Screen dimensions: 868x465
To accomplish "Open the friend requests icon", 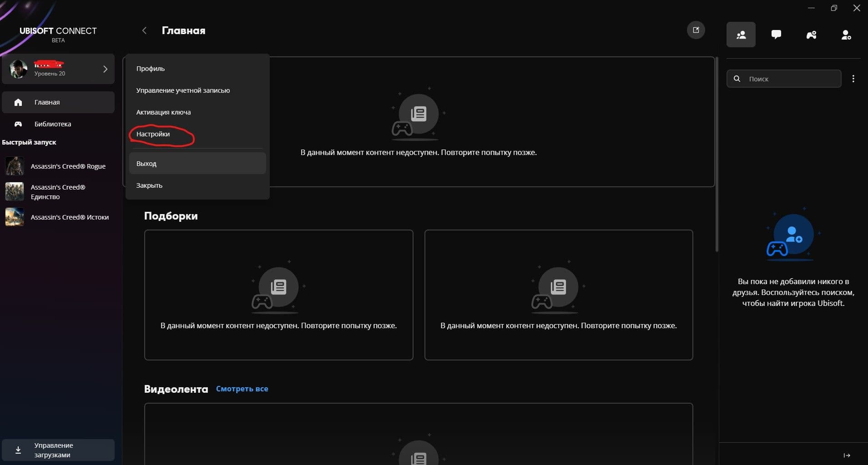I will point(846,35).
